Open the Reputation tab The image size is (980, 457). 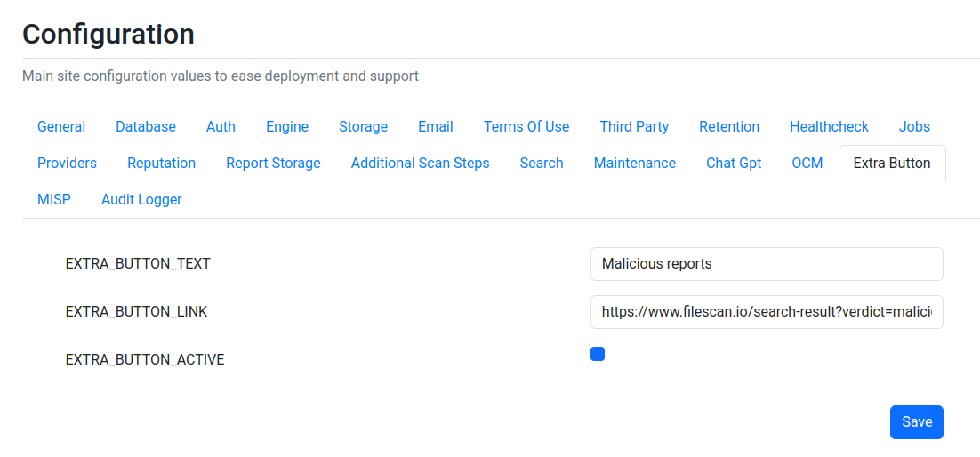161,164
